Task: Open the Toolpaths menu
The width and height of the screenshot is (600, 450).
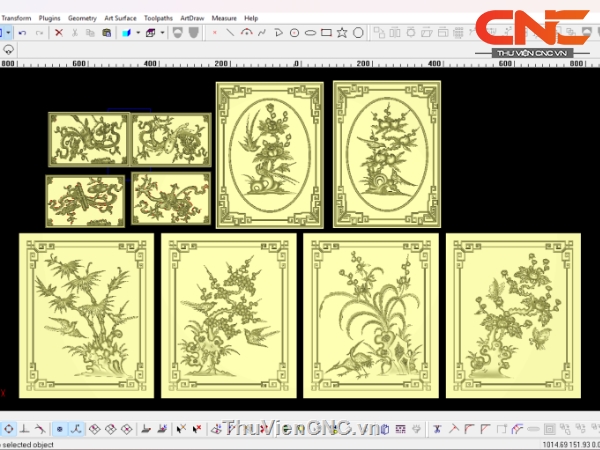Action: pos(157,18)
